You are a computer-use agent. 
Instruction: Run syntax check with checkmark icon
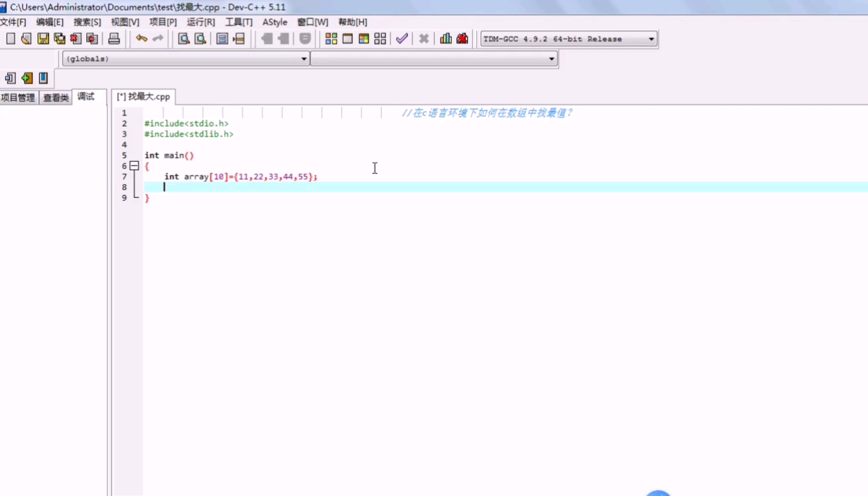(402, 39)
